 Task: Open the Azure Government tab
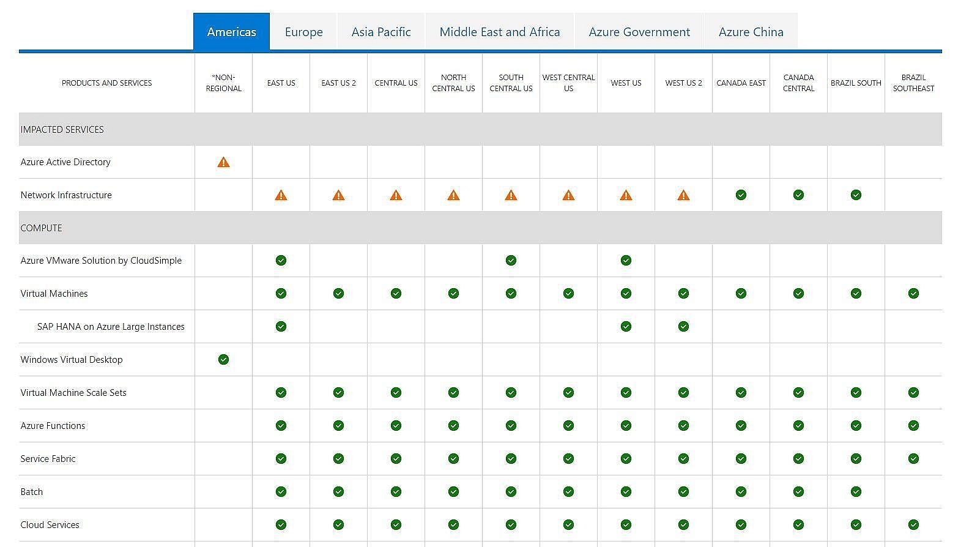pyautogui.click(x=639, y=32)
